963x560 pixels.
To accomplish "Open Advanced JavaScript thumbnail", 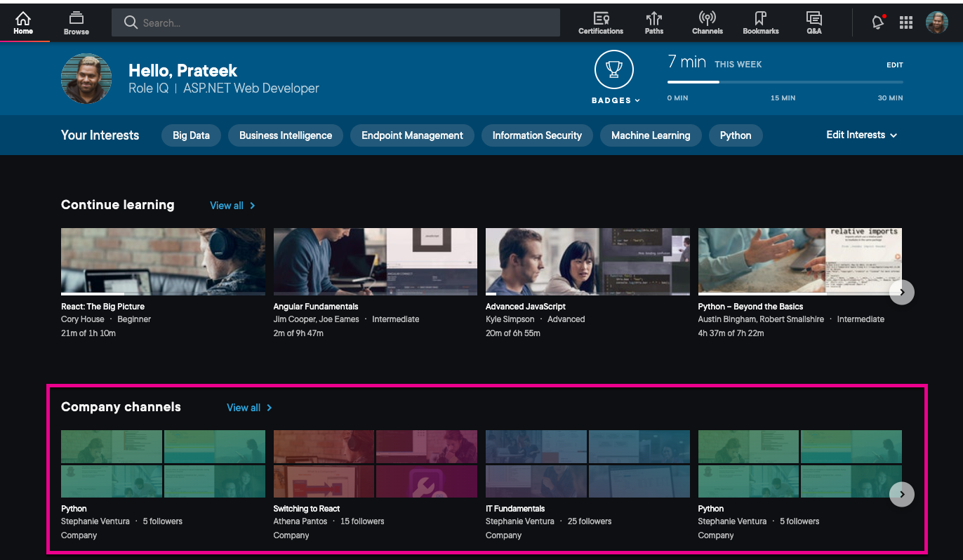I will click(x=587, y=261).
